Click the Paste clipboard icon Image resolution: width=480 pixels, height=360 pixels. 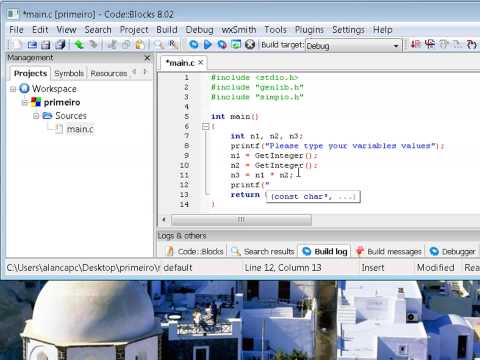140,44
